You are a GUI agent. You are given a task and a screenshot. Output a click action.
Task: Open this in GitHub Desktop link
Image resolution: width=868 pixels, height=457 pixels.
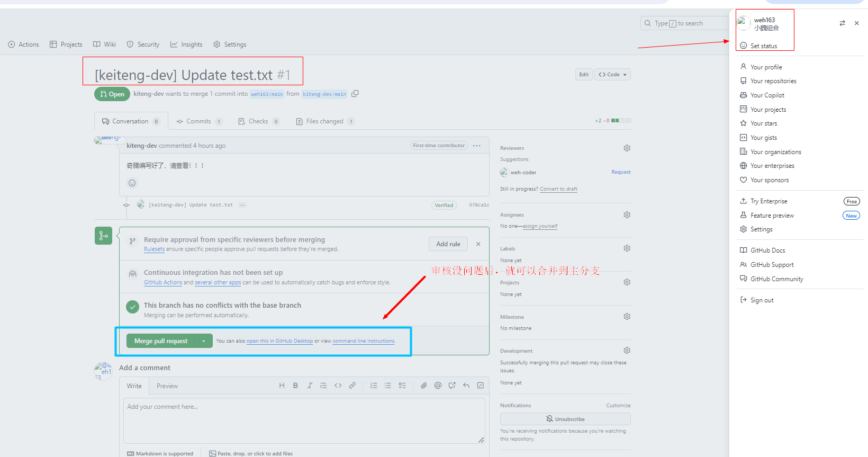(x=279, y=341)
